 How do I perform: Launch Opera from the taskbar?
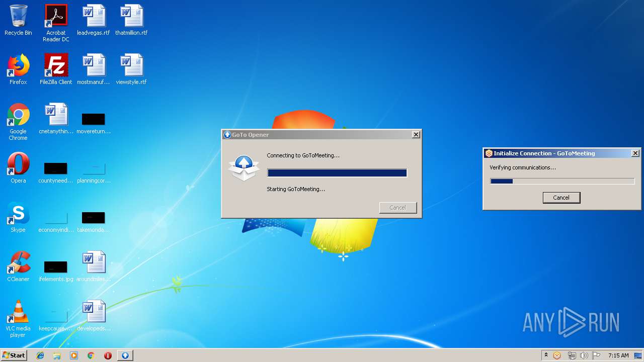pos(108,355)
